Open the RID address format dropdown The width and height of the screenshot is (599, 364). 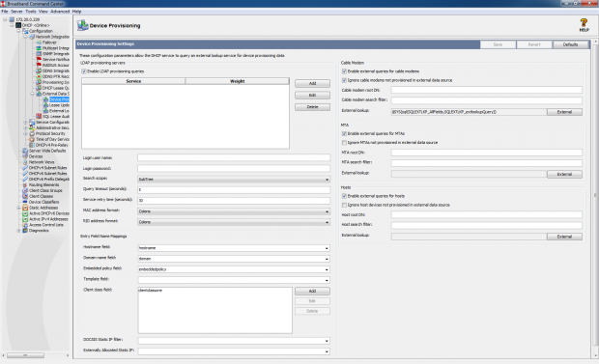(x=234, y=222)
